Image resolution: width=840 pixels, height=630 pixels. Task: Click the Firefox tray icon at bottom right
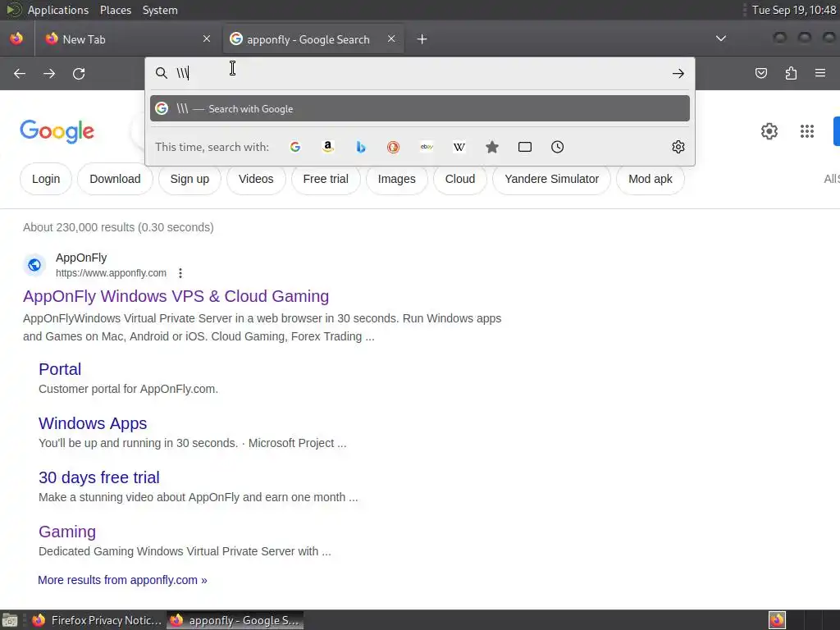click(x=777, y=620)
